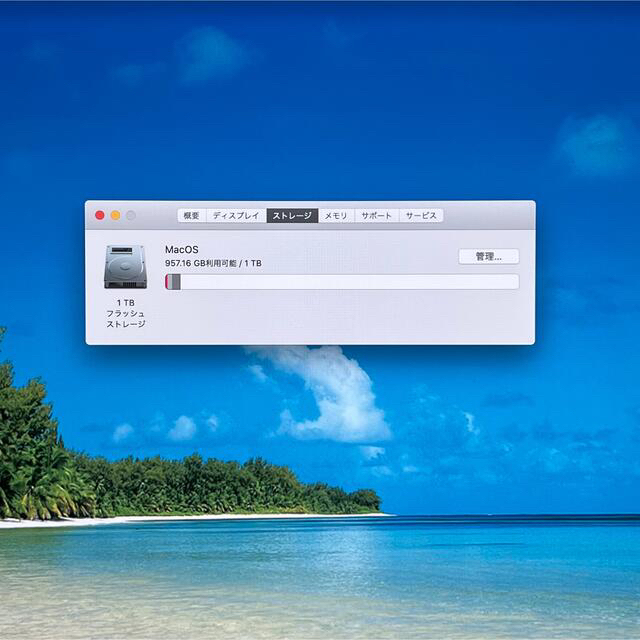Screen dimensions: 640x640
Task: Click the storage usage bar
Action: [342, 282]
